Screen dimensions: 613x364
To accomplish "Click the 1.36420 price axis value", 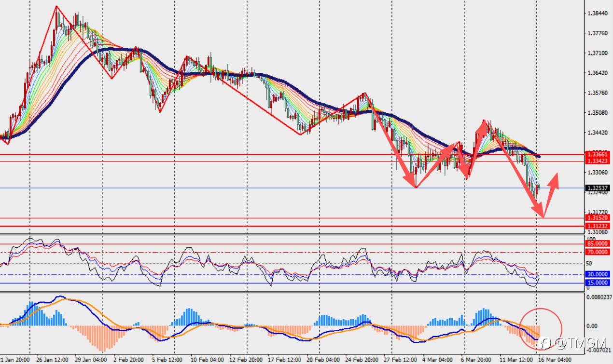I will click(598, 73).
